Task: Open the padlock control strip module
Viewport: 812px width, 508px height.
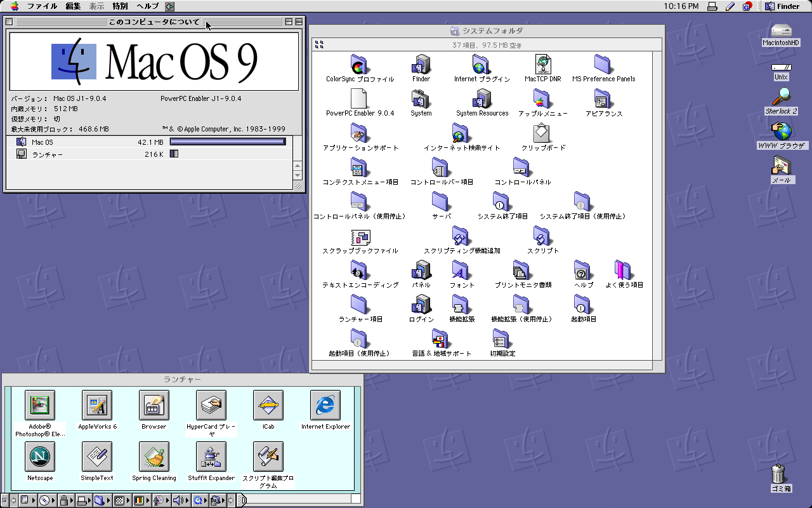Action: (x=66, y=500)
